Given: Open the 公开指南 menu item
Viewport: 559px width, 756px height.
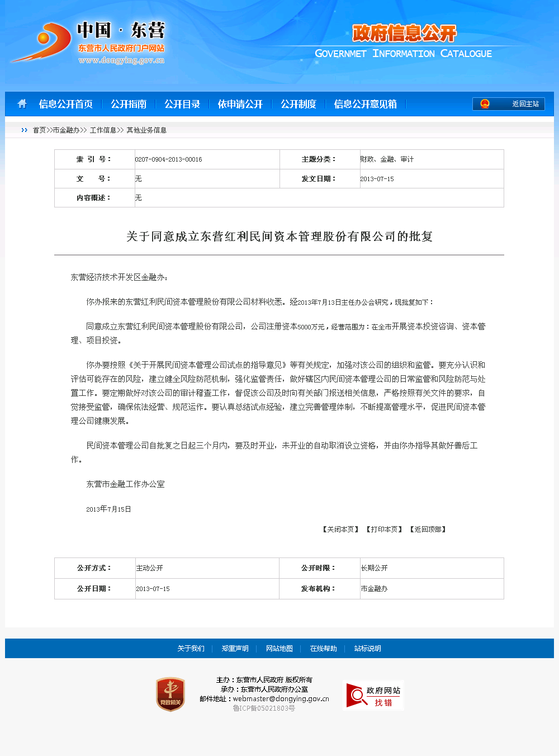Looking at the screenshot, I should tap(129, 104).
